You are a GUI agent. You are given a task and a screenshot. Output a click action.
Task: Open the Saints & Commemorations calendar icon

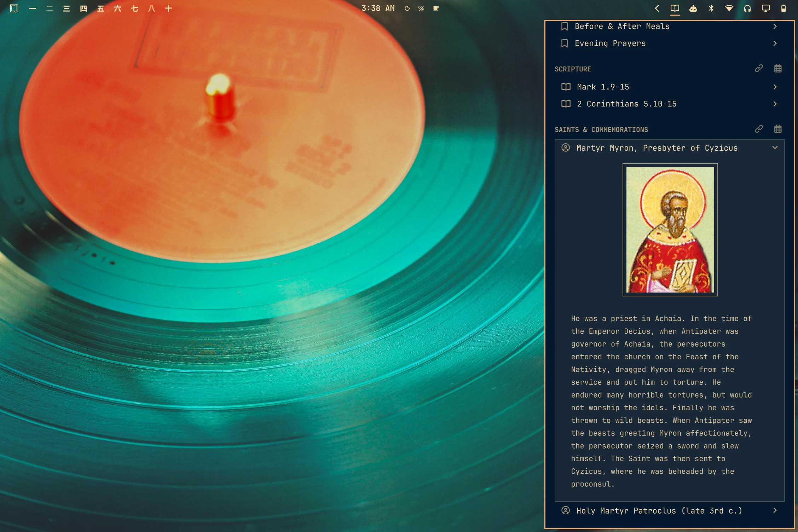(x=778, y=129)
